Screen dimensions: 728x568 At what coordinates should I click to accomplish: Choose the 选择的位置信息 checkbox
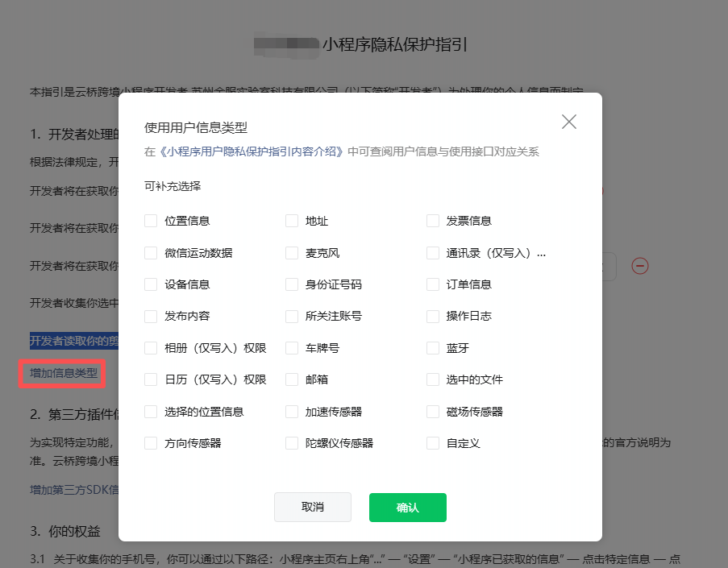pos(151,412)
